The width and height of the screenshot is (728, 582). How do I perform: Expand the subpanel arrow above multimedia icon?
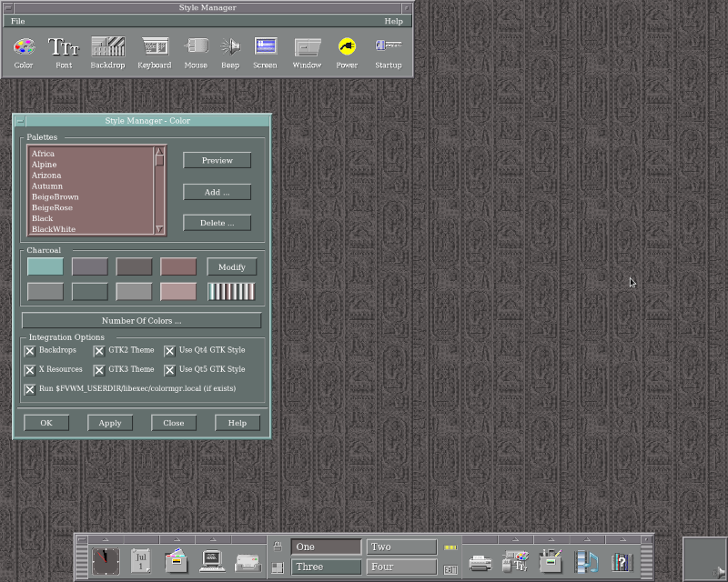(587, 539)
